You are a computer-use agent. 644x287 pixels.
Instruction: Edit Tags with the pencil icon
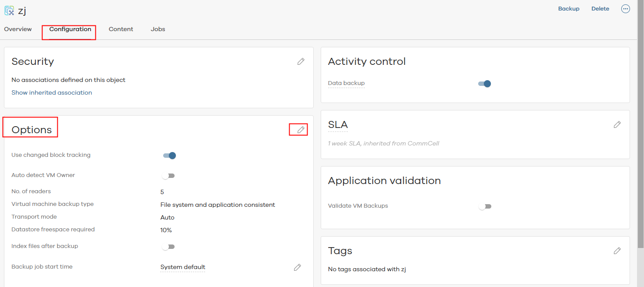[x=617, y=251]
